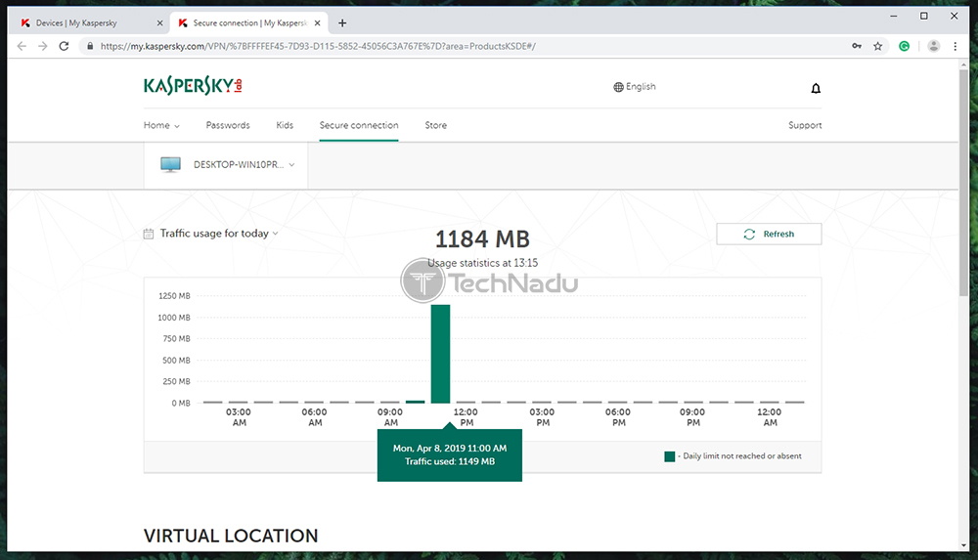This screenshot has height=560, width=978.
Task: Click the desktop monitor device icon
Action: [x=170, y=164]
